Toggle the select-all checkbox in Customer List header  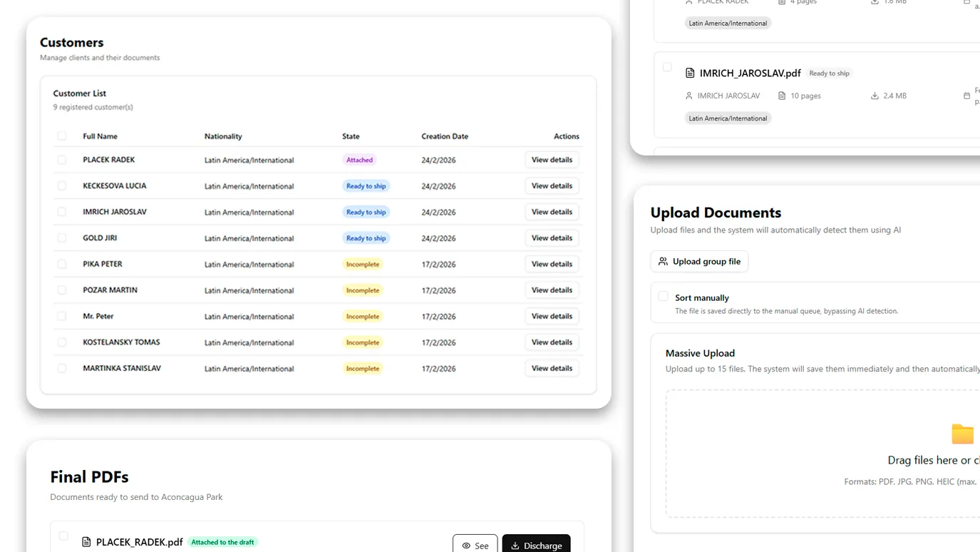point(62,136)
